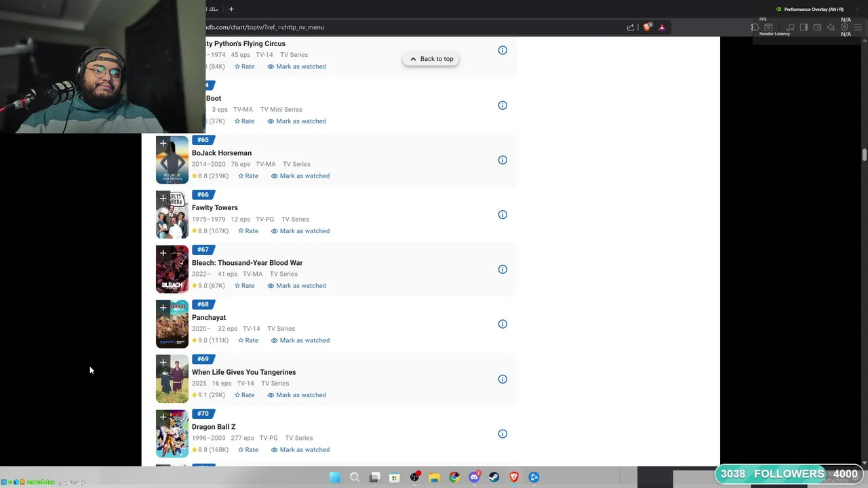Image resolution: width=868 pixels, height=488 pixels.
Task: Open the Panchayat title link
Action: click(209, 317)
